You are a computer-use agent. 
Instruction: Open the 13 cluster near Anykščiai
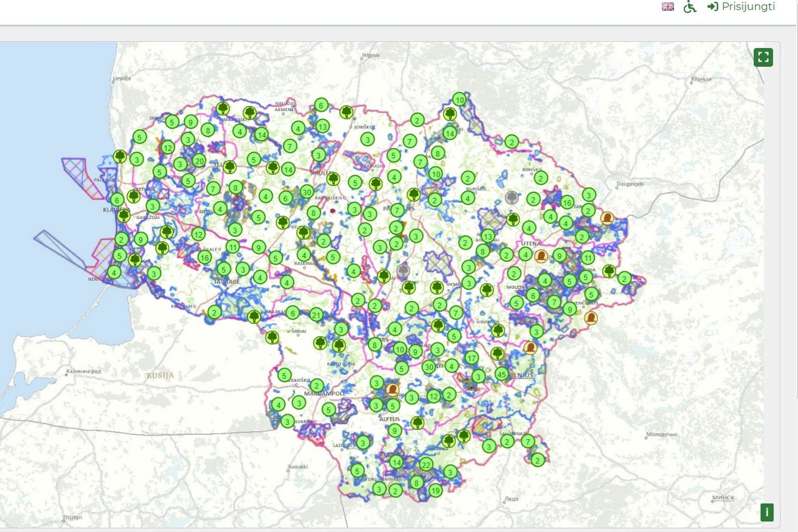tap(488, 236)
